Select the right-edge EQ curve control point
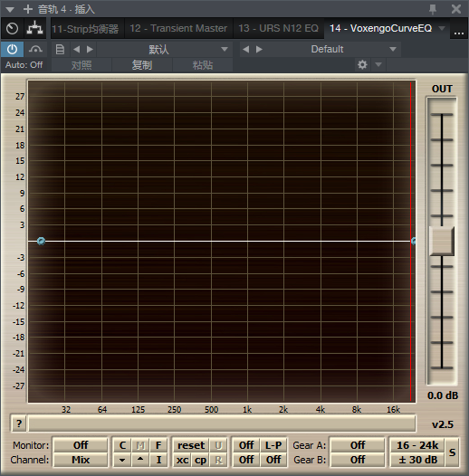The height and width of the screenshot is (476, 469). pyautogui.click(x=414, y=242)
